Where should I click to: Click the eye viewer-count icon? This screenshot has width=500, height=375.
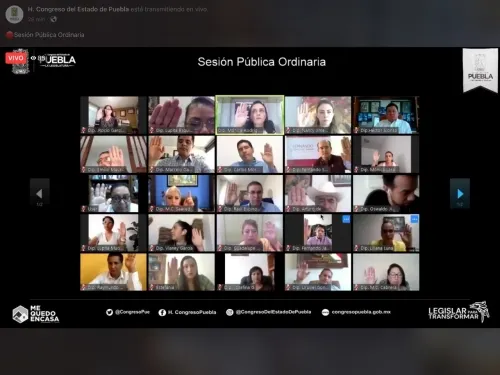pyautogui.click(x=33, y=58)
